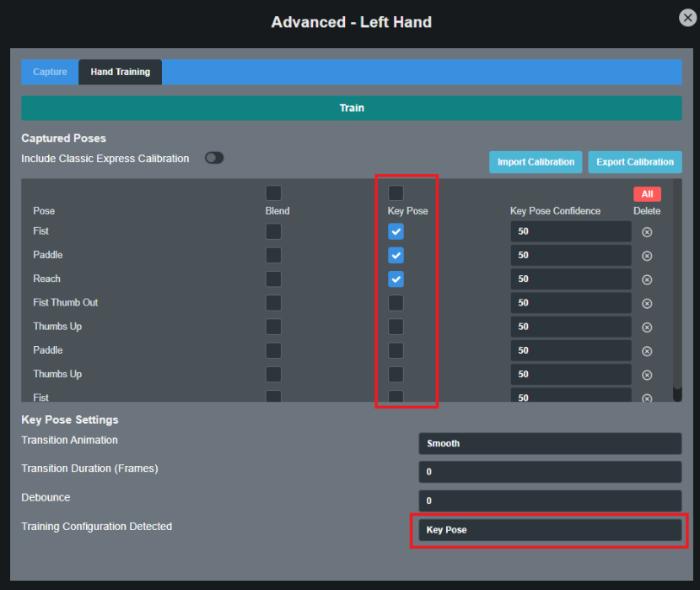Check the Key Pose select-all header checkbox

(396, 193)
